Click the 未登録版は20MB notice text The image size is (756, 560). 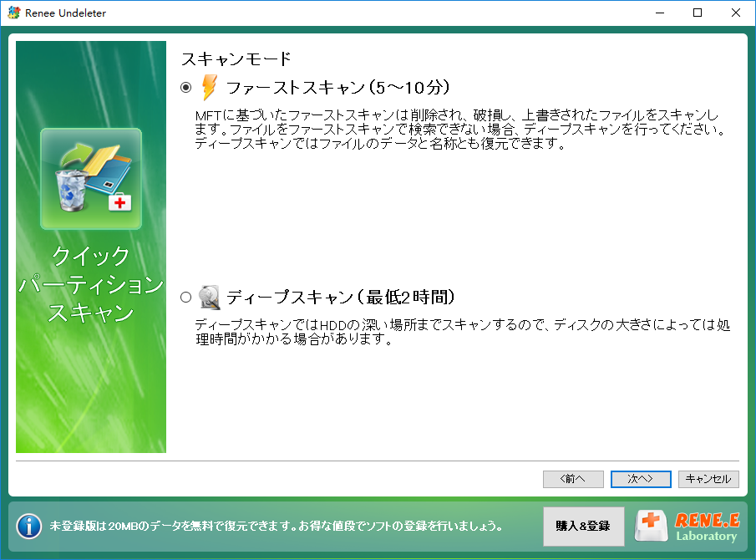277,526
